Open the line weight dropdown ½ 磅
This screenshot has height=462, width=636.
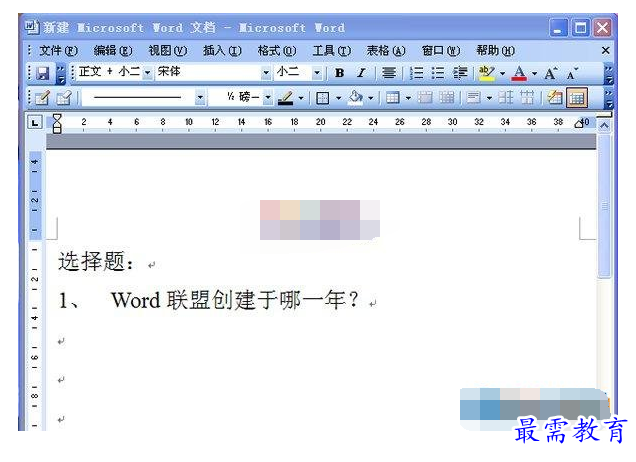pos(268,98)
